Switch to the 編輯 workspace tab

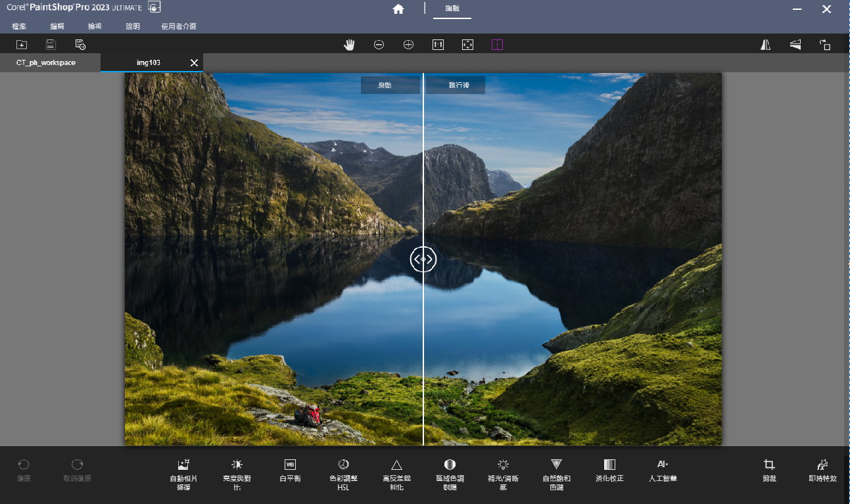(x=452, y=9)
